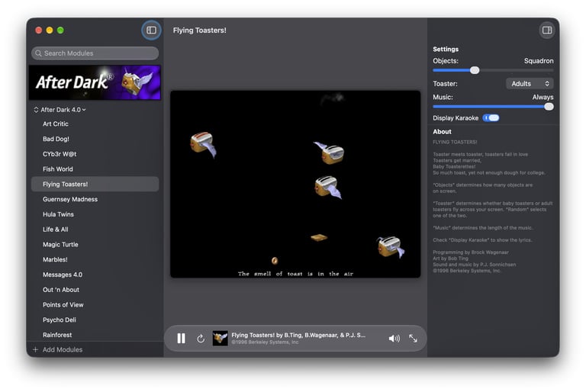Mute sound with the speaker icon
The height and width of the screenshot is (392, 586).
tap(394, 339)
